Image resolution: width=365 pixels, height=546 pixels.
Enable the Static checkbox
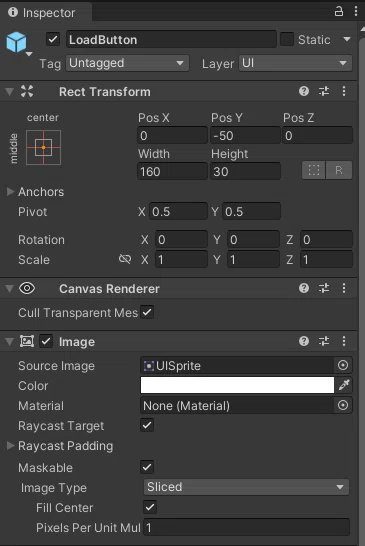287,39
